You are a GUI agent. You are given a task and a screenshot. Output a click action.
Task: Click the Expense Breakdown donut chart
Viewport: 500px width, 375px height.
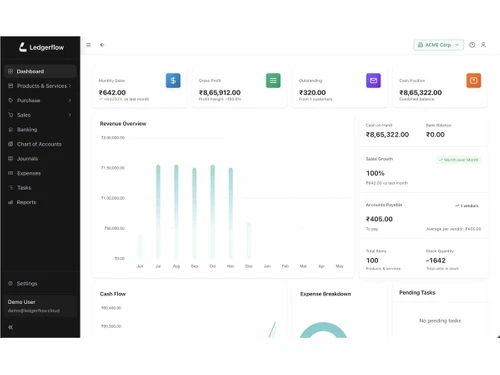click(x=323, y=330)
